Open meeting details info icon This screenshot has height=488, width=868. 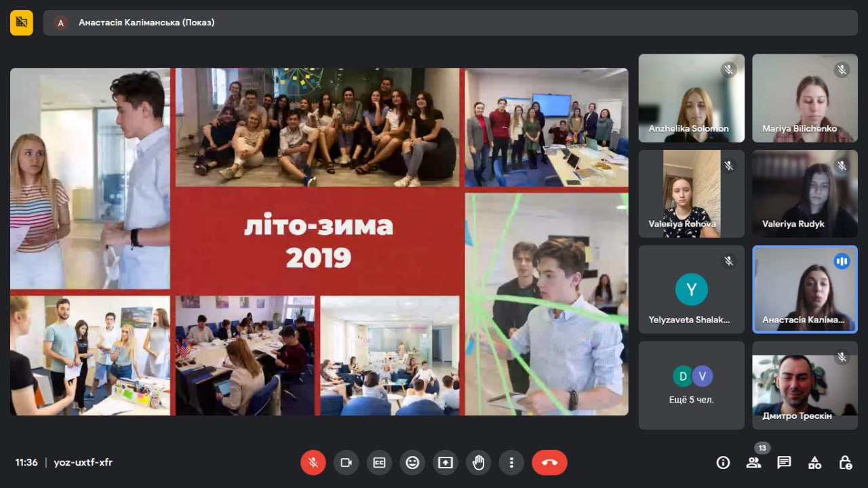pyautogui.click(x=724, y=462)
